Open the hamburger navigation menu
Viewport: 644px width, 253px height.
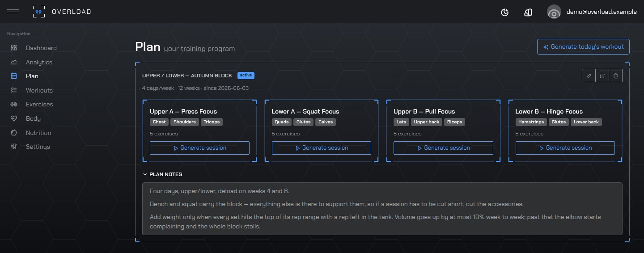click(13, 12)
